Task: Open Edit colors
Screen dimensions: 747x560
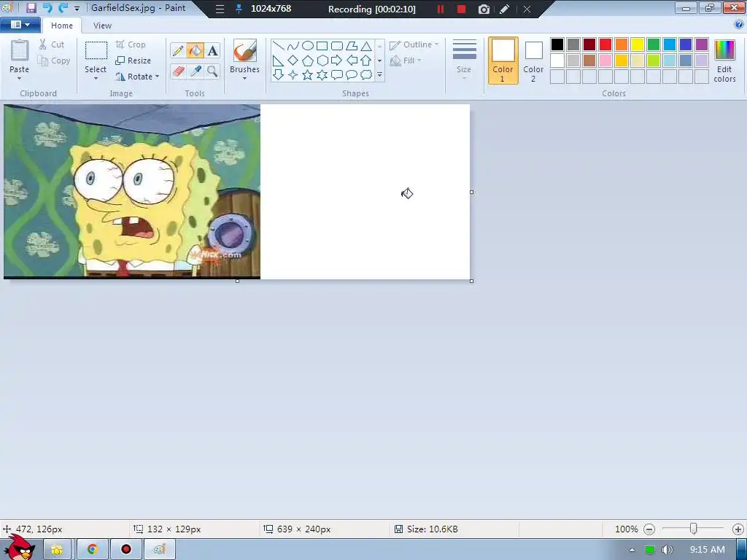Action: 724,61
